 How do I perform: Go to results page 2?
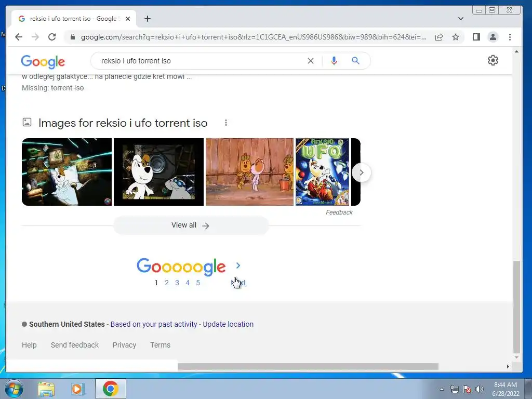point(167,283)
